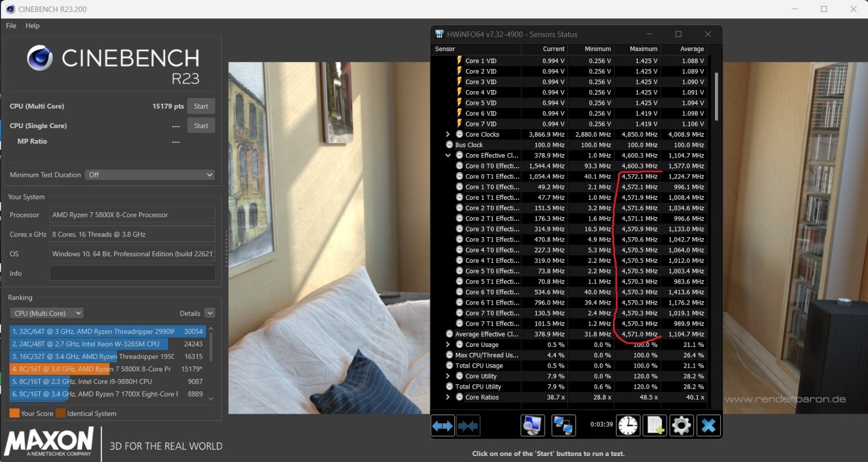Close sensors with the blue X toolbar icon
868x462 pixels.
(x=709, y=426)
